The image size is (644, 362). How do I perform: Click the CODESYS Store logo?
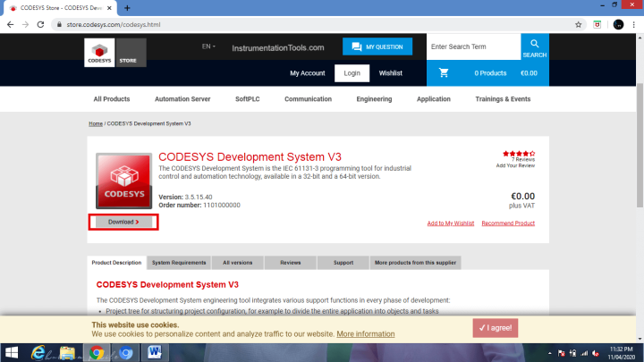point(114,54)
